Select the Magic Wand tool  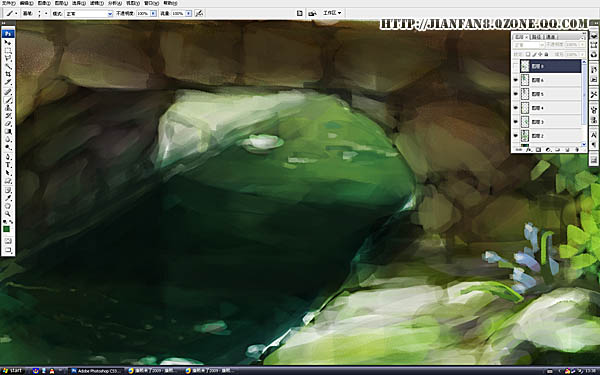[x=8, y=66]
